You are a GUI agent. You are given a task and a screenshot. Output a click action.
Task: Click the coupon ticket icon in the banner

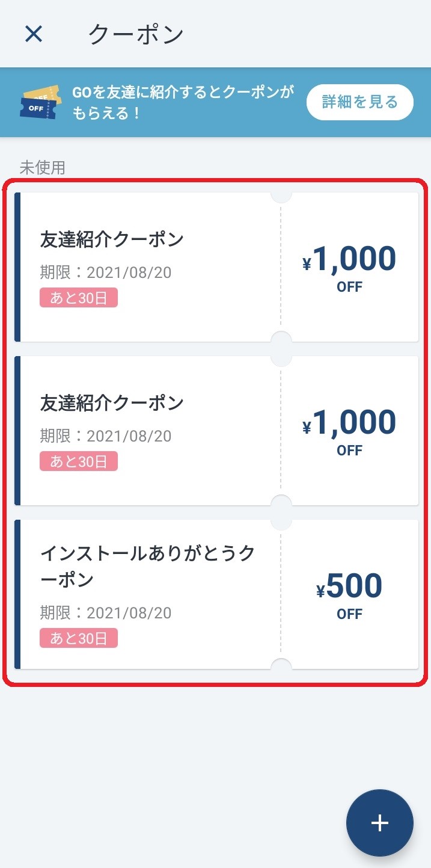41,102
